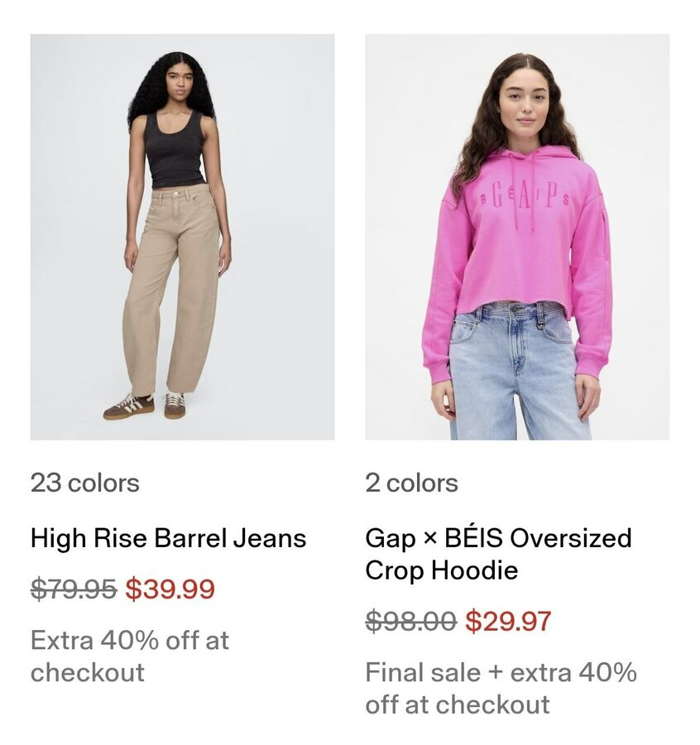Click the brown sneakers in the jeans photo
700x745 pixels.
pyautogui.click(x=144, y=406)
